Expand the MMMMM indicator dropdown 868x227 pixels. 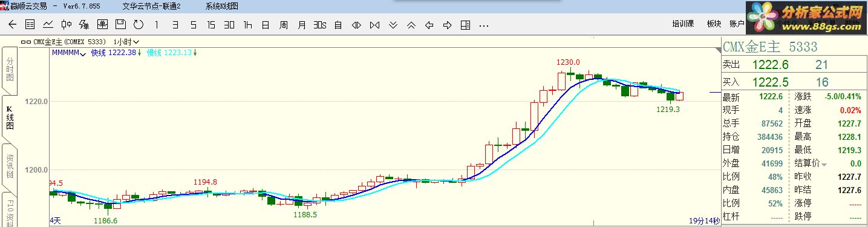pos(69,53)
